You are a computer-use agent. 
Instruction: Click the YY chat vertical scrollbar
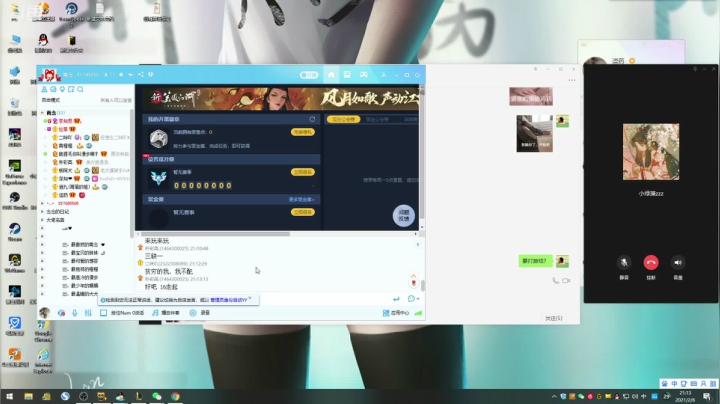(x=422, y=285)
